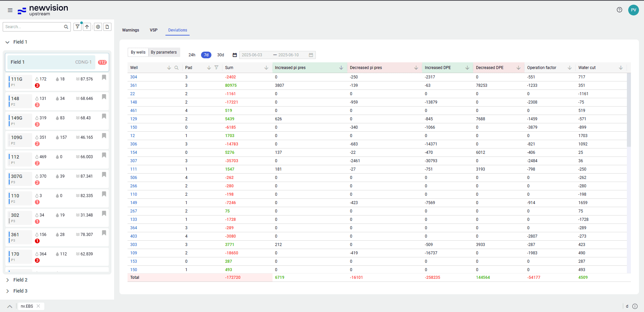Open the calendar icon before date range
The width and height of the screenshot is (644, 312).
(235, 55)
